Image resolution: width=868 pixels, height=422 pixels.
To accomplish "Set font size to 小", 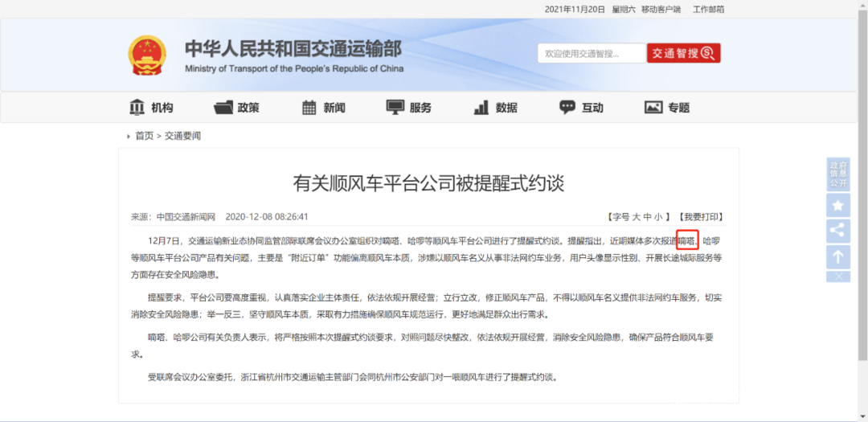I will click(658, 216).
